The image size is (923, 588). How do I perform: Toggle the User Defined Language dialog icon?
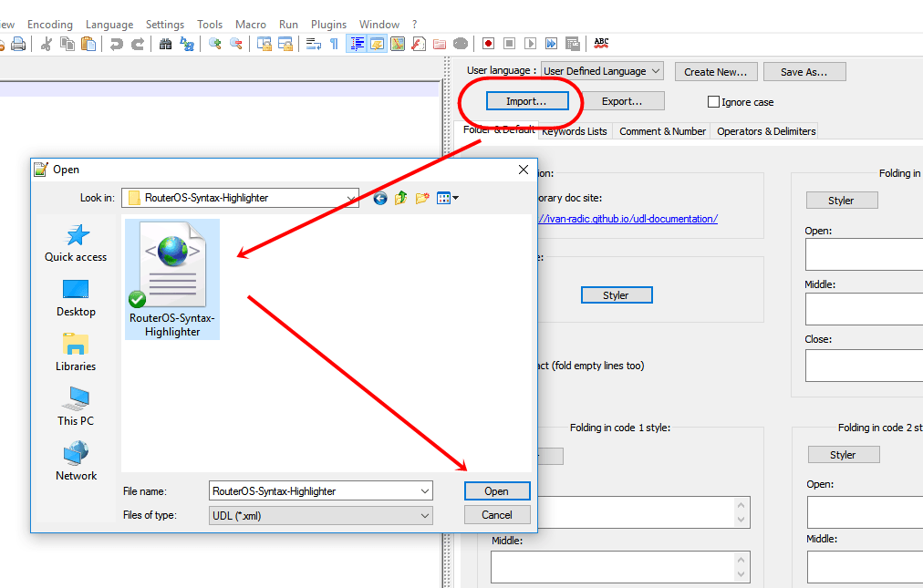click(377, 44)
